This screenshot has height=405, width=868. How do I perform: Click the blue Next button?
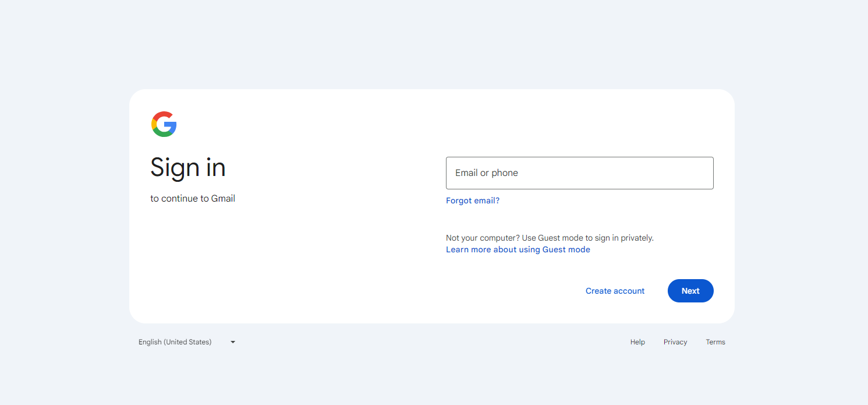690,291
